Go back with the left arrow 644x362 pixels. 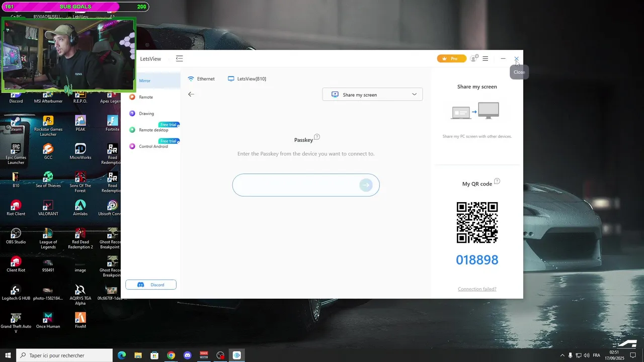[191, 94]
